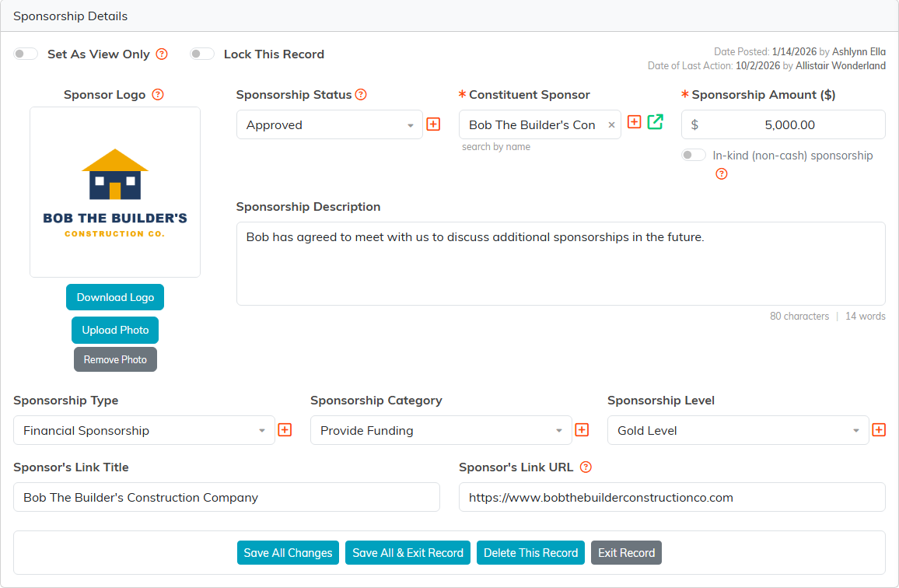Open help icon beside Sponsor's Link URL
899x588 pixels.
point(586,467)
